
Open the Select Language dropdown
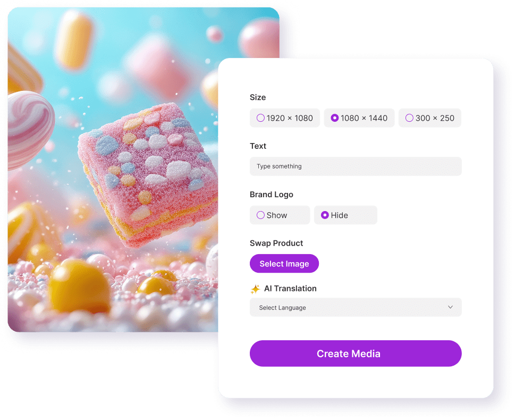[x=356, y=307]
